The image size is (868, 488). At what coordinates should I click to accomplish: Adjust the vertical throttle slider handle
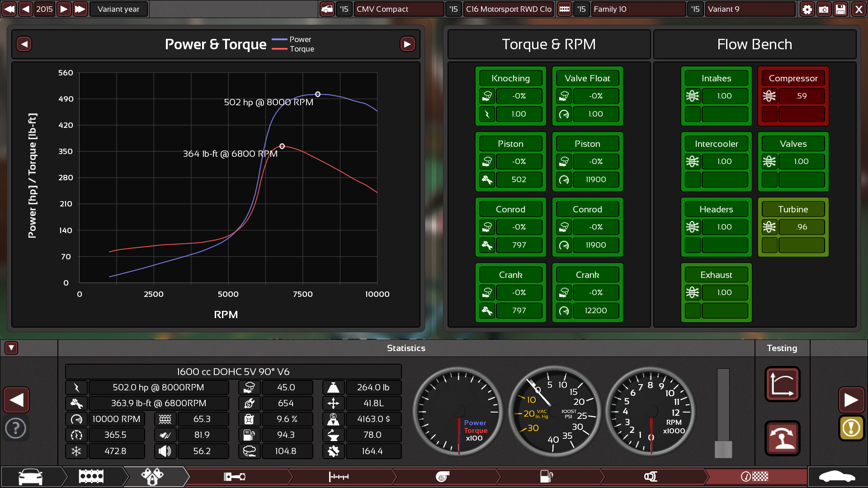pos(723,449)
